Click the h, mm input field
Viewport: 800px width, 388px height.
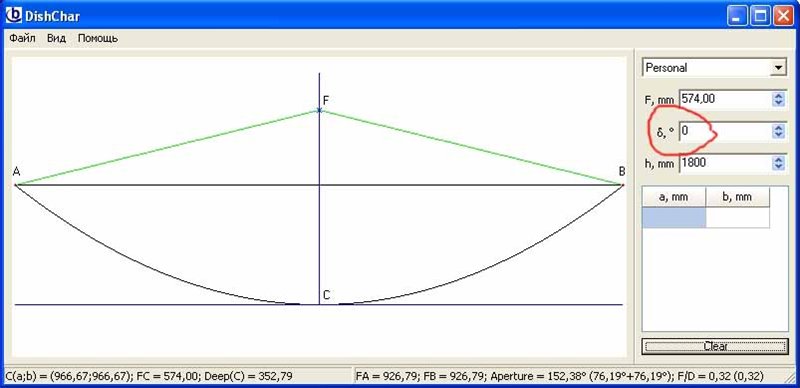725,163
